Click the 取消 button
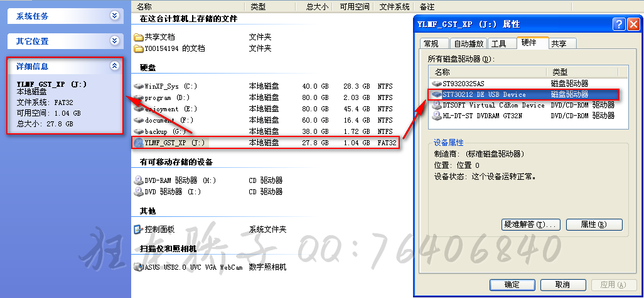 562,285
